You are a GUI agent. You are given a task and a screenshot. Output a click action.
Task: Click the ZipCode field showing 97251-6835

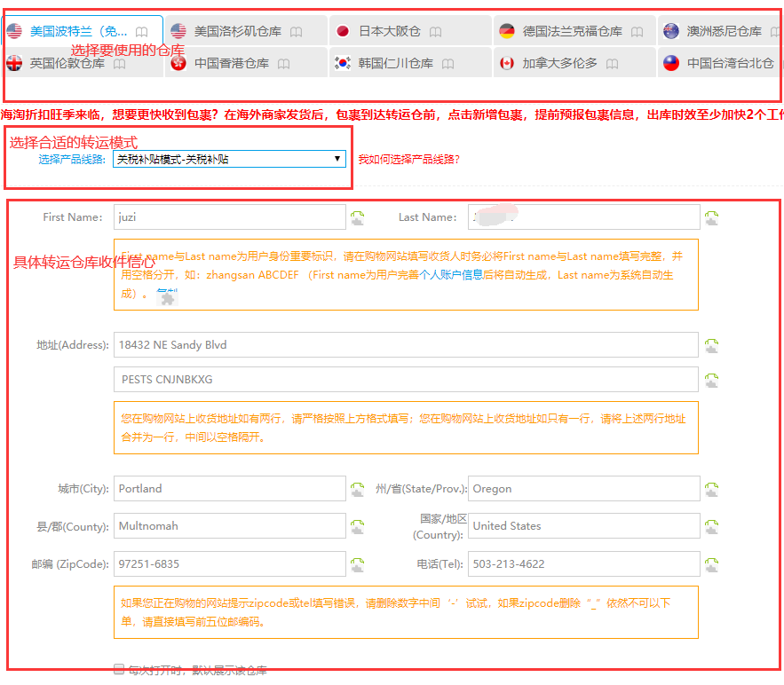coord(229,563)
